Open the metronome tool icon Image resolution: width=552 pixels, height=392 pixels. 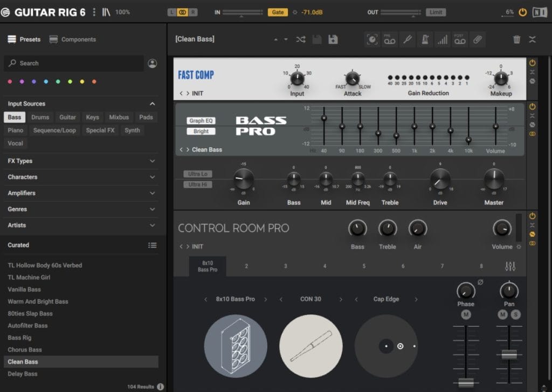click(x=425, y=39)
